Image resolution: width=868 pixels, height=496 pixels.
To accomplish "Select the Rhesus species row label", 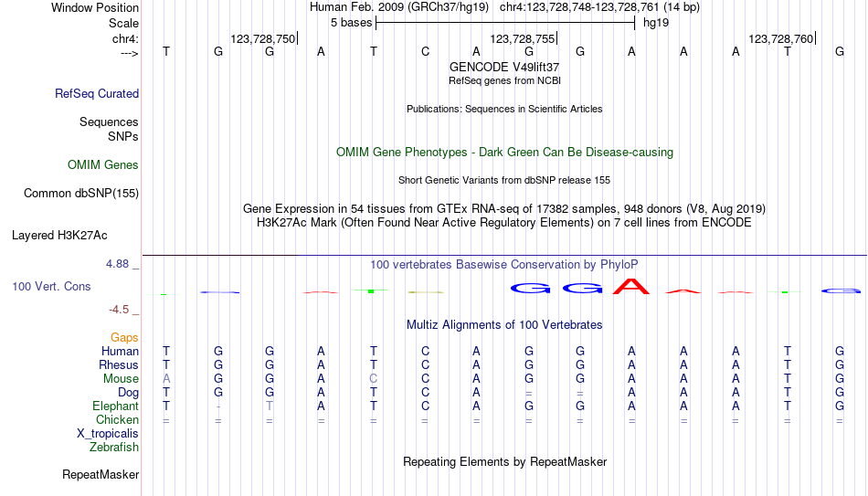I will click(x=119, y=364).
